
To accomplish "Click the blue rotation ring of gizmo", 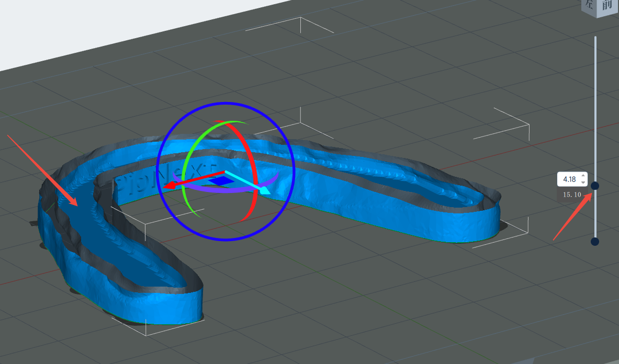I will click(226, 104).
